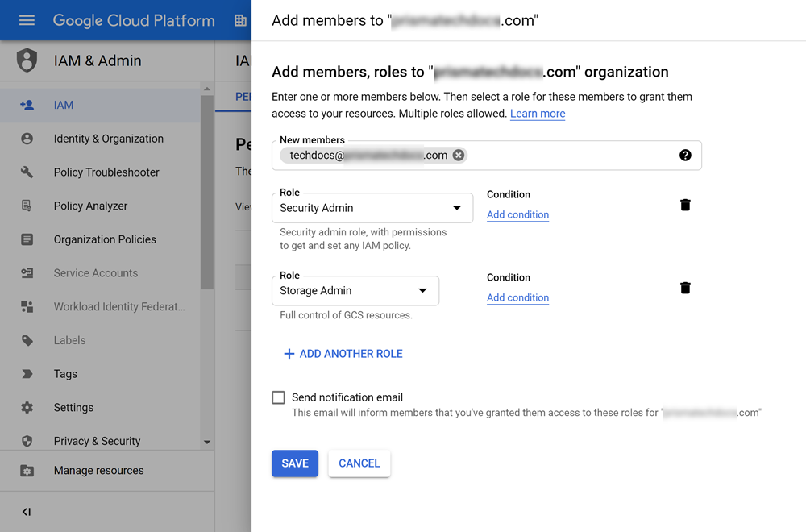Screen dimensions: 806x532
Task: Click the Policy Troubleshooter wrench icon
Action: click(27, 172)
